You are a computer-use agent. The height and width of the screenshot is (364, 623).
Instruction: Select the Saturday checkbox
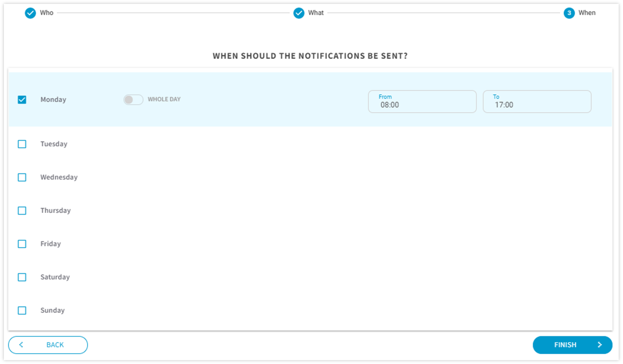22,277
